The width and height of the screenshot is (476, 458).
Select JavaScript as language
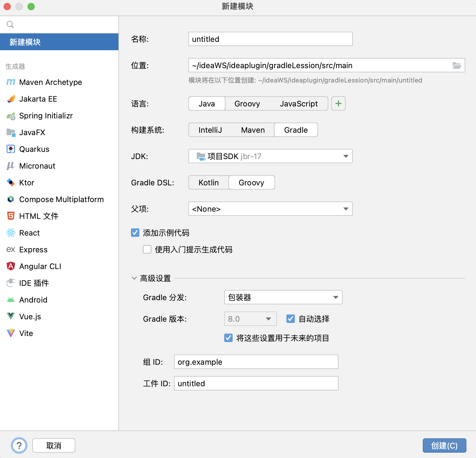coord(299,103)
